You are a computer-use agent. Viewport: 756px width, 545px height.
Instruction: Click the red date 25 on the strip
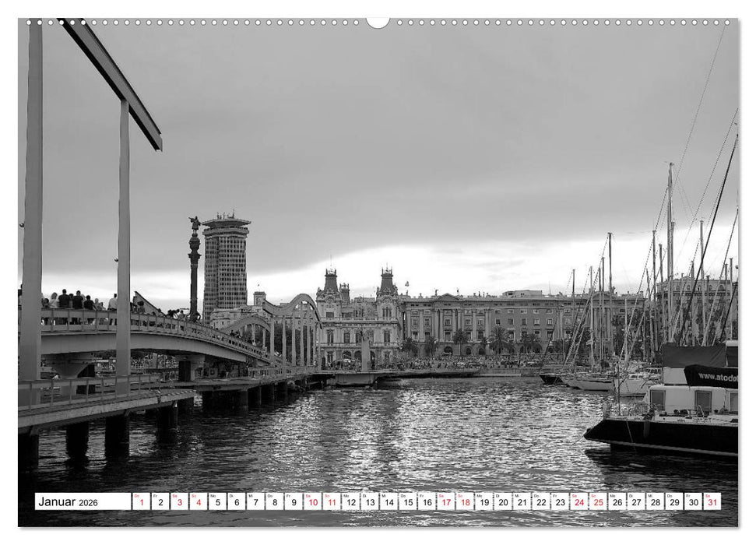point(599,501)
